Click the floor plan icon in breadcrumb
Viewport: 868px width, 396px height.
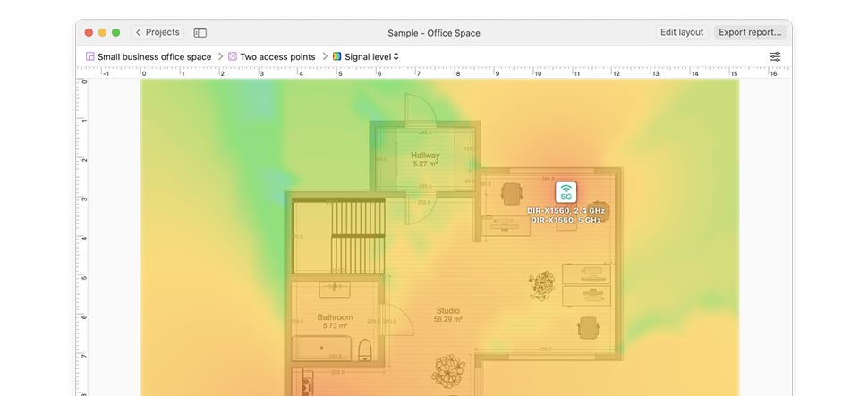tap(90, 56)
